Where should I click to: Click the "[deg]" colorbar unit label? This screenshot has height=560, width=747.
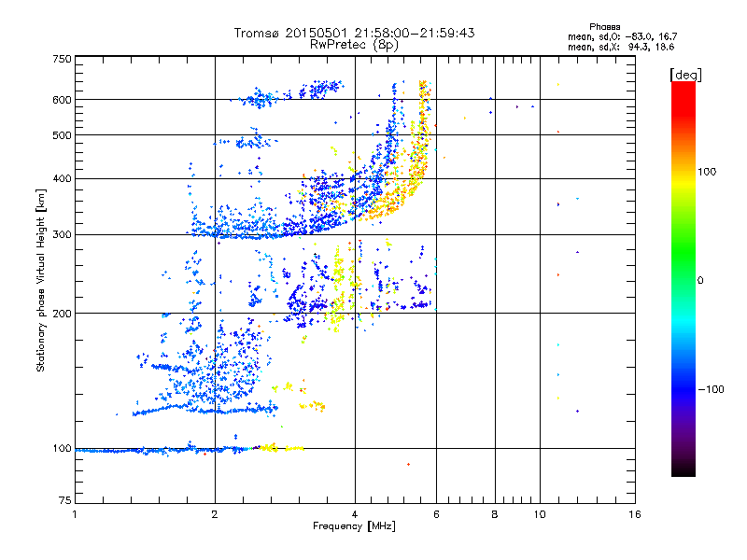(685, 75)
